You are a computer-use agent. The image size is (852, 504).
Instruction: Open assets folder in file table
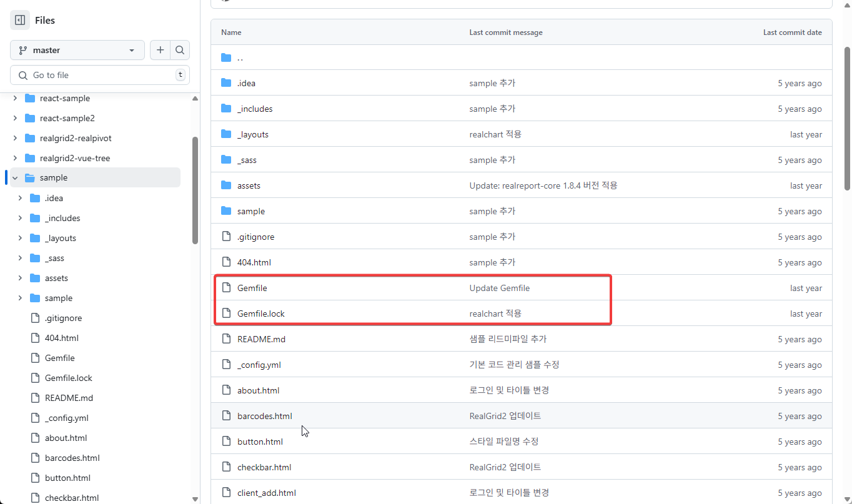click(x=249, y=185)
